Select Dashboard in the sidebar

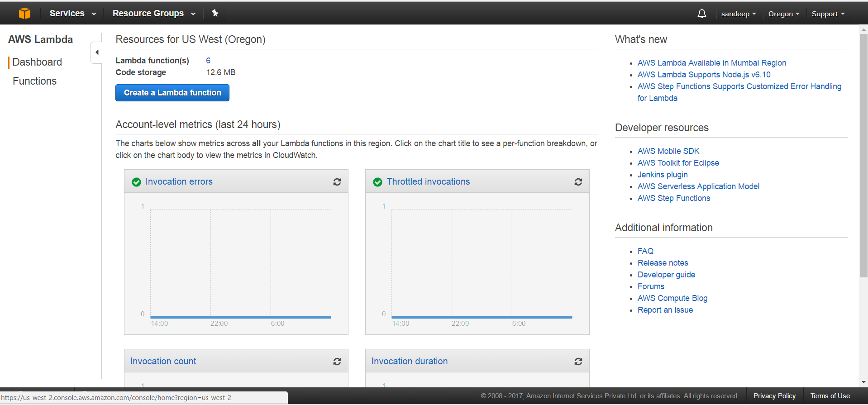[37, 62]
